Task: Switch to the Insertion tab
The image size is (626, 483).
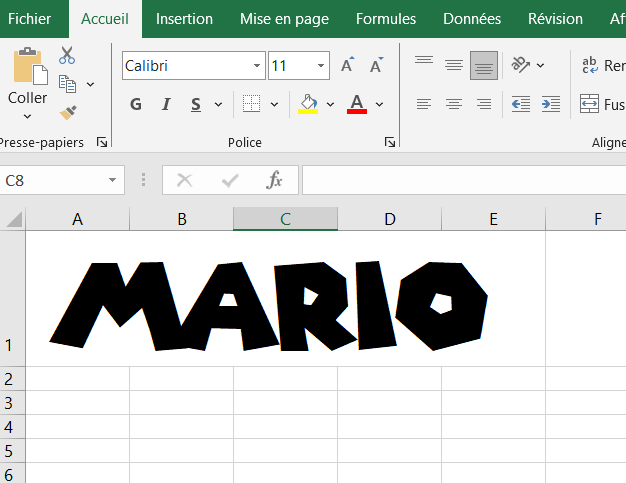Action: (184, 19)
